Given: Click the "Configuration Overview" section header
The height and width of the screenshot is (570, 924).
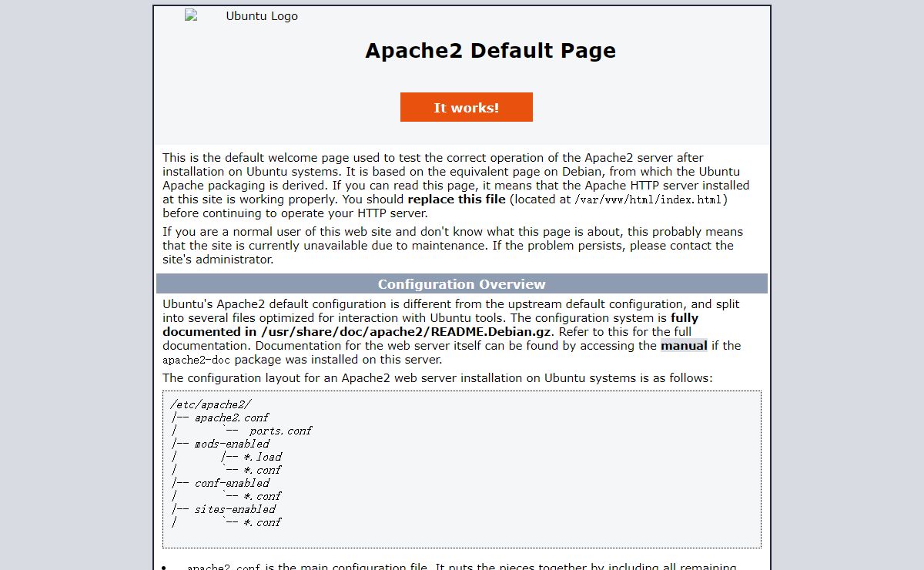Looking at the screenshot, I should click(461, 284).
